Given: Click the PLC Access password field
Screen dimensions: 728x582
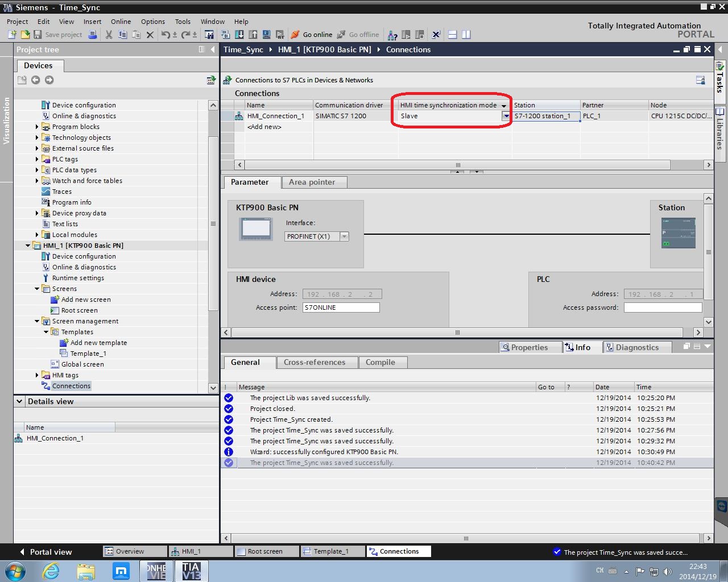Looking at the screenshot, I should point(663,307).
